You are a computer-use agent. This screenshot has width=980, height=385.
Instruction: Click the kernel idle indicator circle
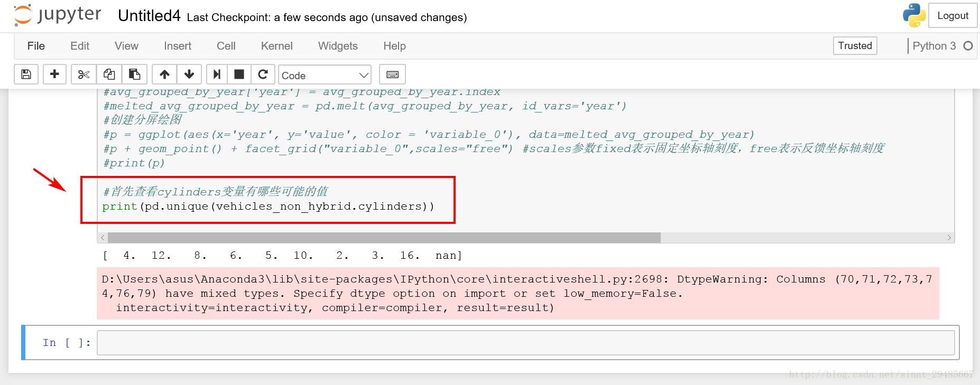(x=968, y=46)
